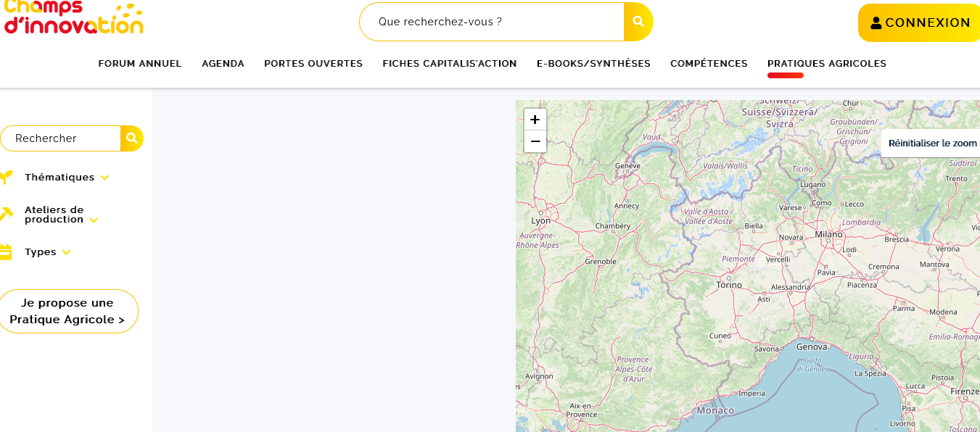Click Genova label on the map
The width and height of the screenshot is (980, 432).
click(x=811, y=346)
